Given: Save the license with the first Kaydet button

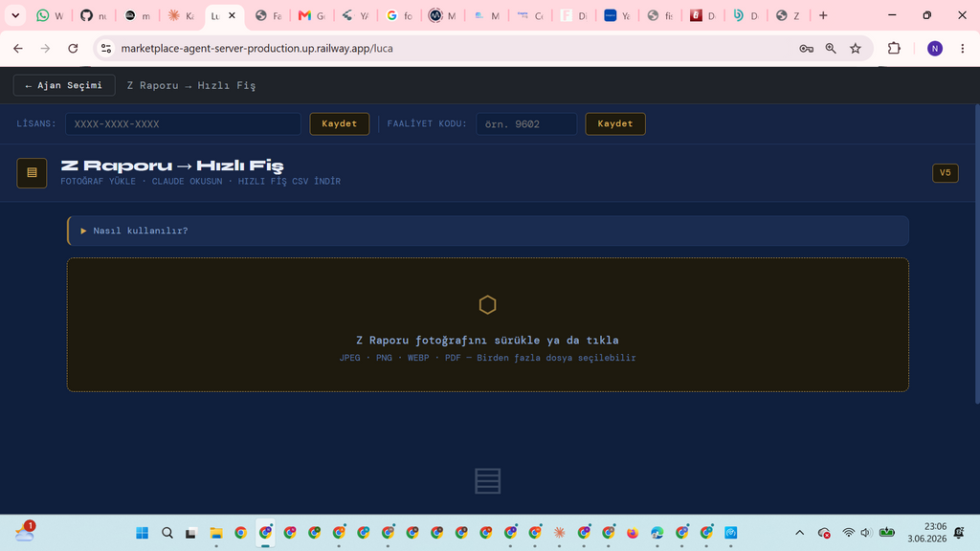Looking at the screenshot, I should (x=340, y=123).
